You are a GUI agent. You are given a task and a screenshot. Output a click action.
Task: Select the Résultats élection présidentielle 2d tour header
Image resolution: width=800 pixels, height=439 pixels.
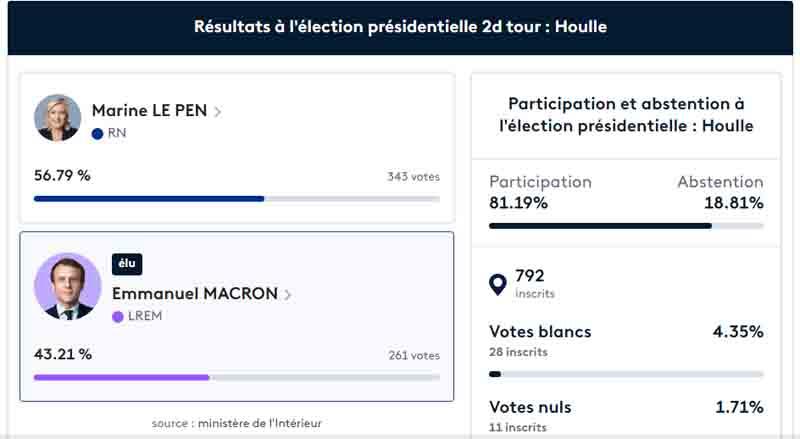coord(401,27)
